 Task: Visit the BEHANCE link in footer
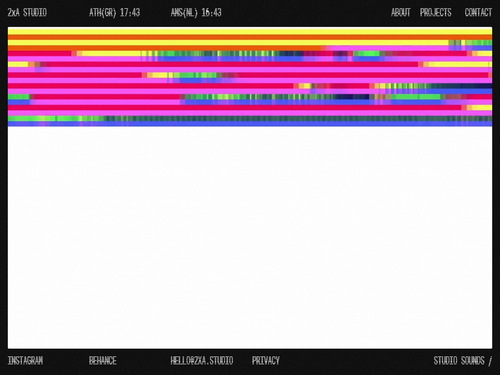103,361
